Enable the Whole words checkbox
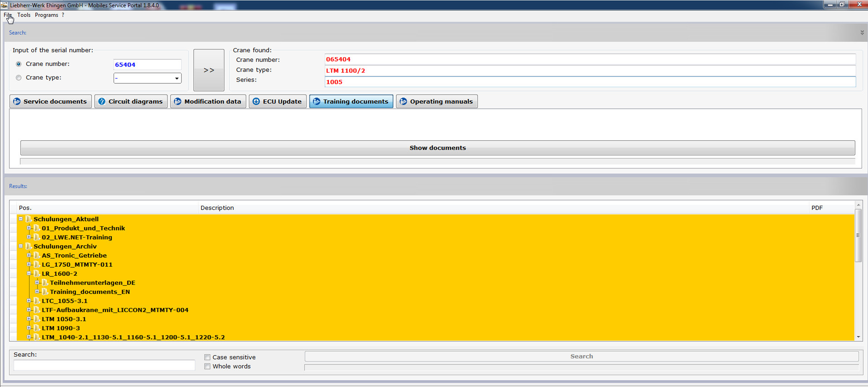Viewport: 868px width, 387px height. pyautogui.click(x=207, y=367)
